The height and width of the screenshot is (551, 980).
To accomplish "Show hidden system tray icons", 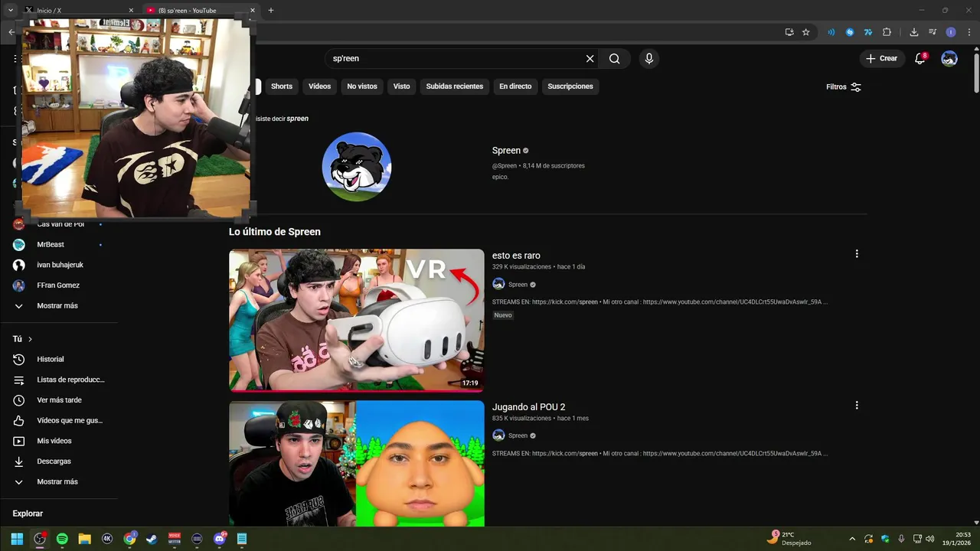I will pyautogui.click(x=852, y=539).
